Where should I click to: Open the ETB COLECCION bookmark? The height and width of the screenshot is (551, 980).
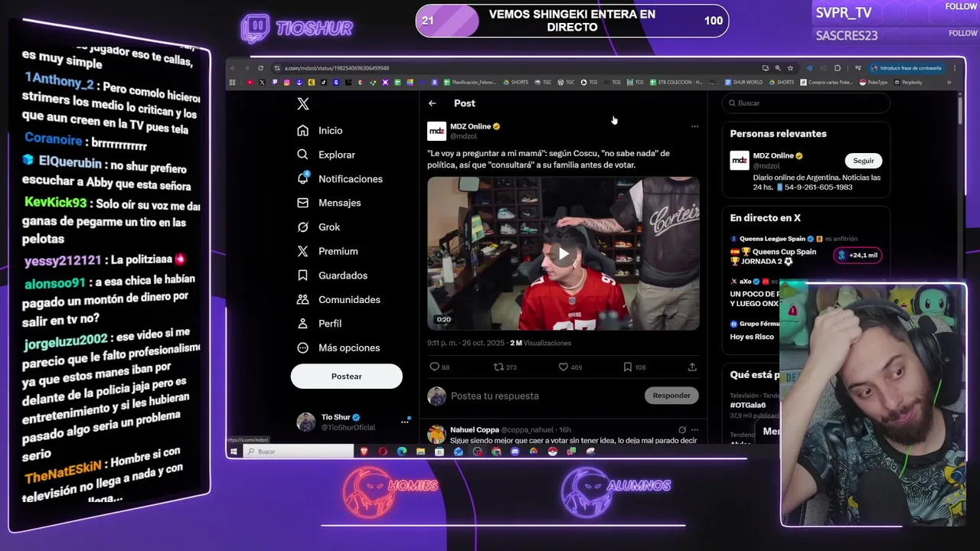(x=676, y=83)
